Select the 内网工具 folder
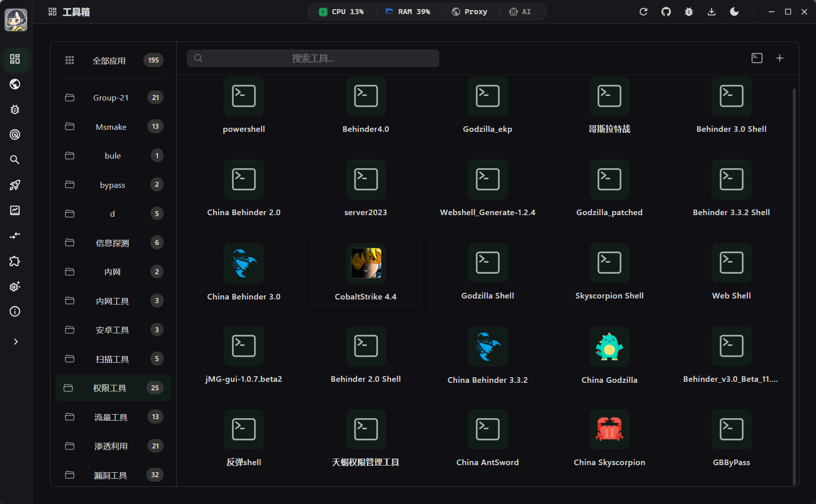Screen dimensions: 816x504 pyautogui.click(x=113, y=301)
